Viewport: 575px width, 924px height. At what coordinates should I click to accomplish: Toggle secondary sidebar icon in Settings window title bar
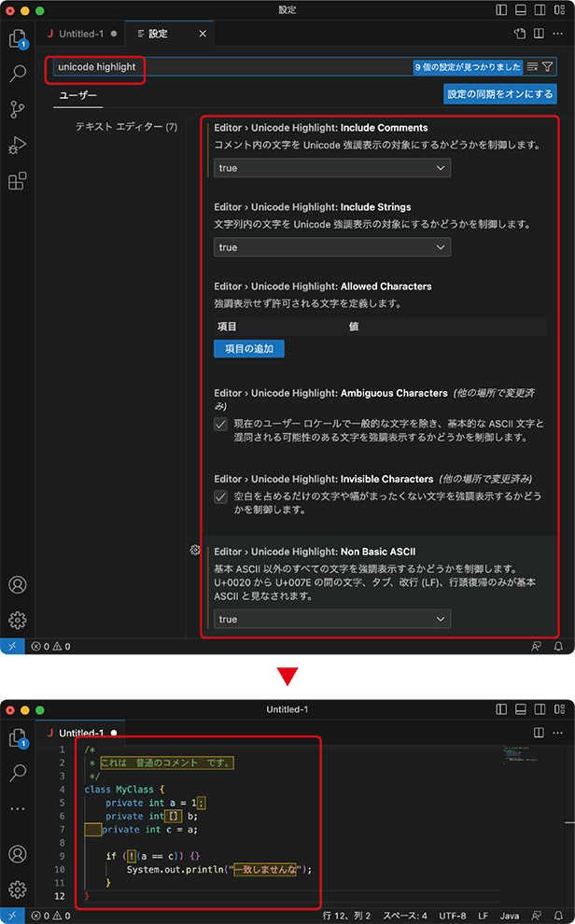540,10
